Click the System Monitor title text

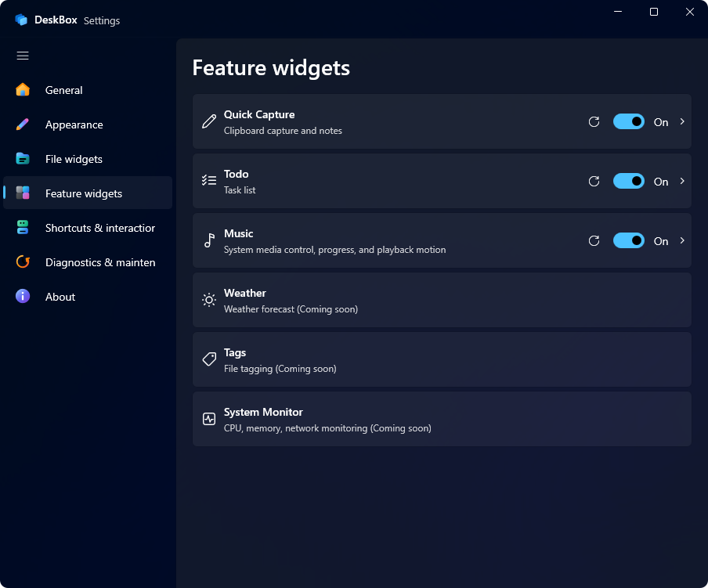pyautogui.click(x=263, y=412)
